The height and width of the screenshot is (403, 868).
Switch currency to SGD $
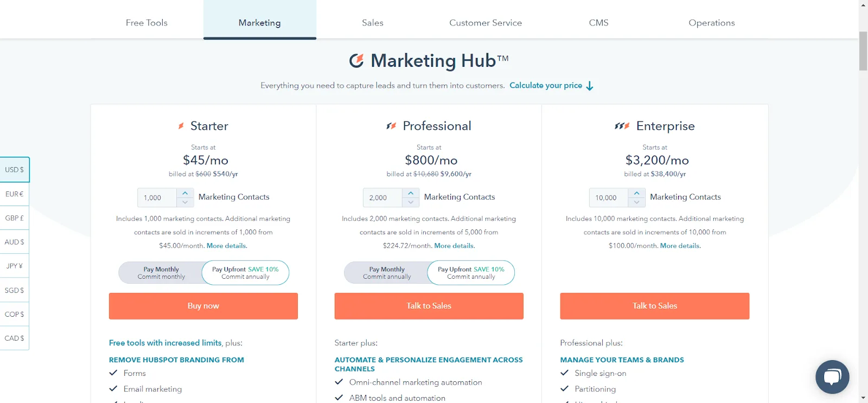click(15, 290)
